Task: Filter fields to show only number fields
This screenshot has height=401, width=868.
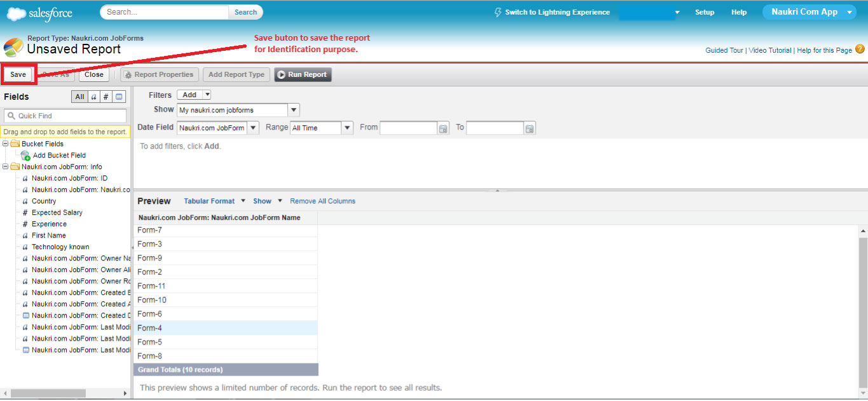Action: click(x=106, y=96)
